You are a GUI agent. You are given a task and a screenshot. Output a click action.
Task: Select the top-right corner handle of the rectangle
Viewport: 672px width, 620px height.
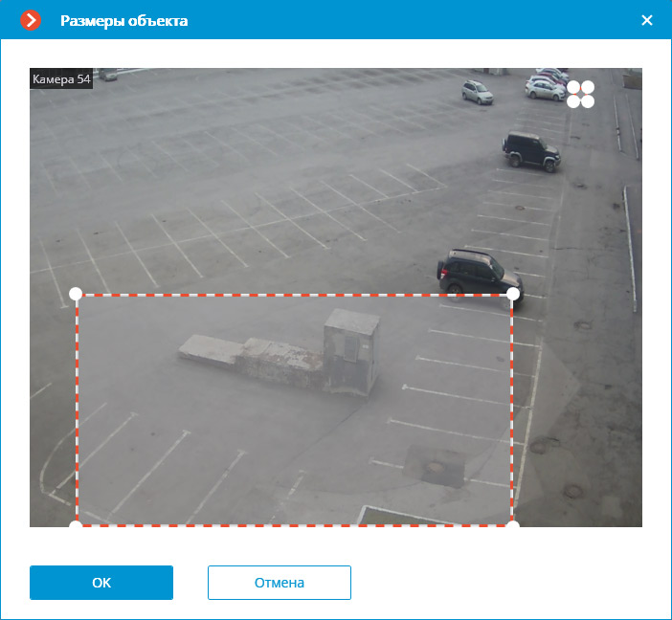[x=512, y=294]
